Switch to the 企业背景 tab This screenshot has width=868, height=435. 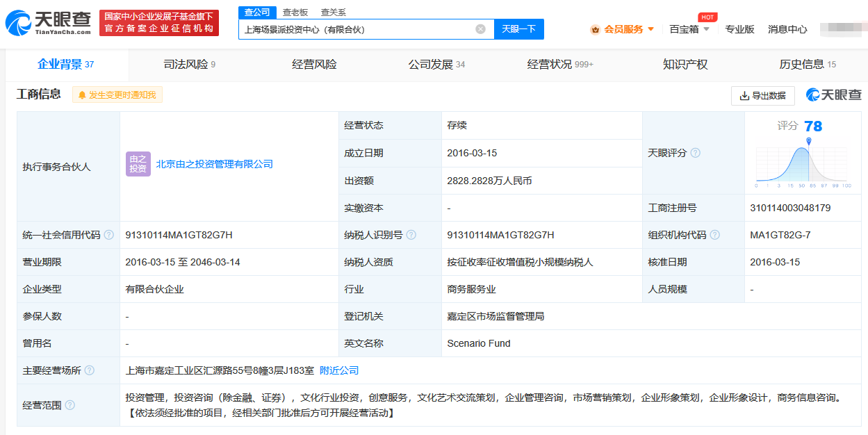66,65
